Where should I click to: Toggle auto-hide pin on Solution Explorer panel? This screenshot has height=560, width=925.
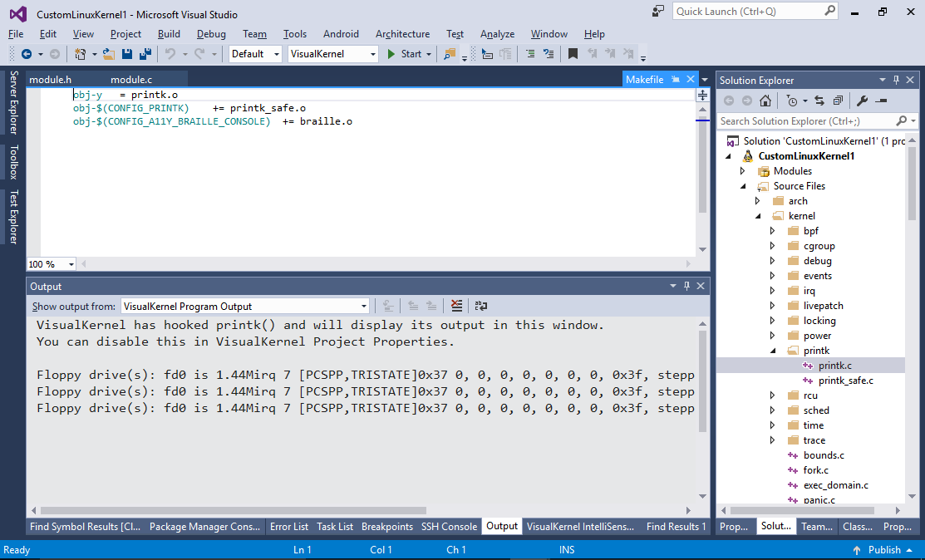pyautogui.click(x=897, y=80)
